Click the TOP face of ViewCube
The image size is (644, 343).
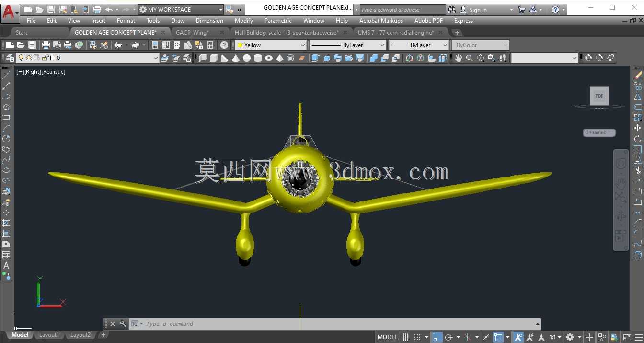(599, 96)
